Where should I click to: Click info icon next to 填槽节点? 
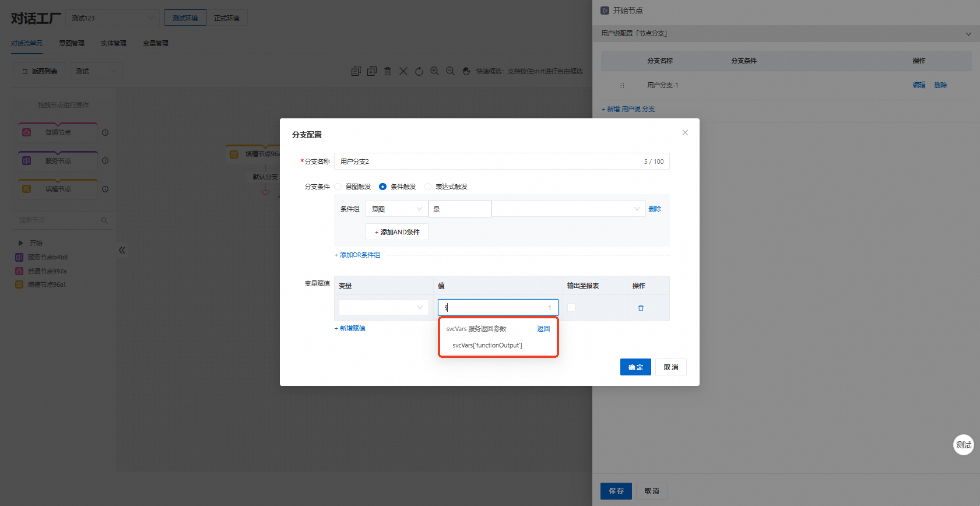[x=106, y=189]
